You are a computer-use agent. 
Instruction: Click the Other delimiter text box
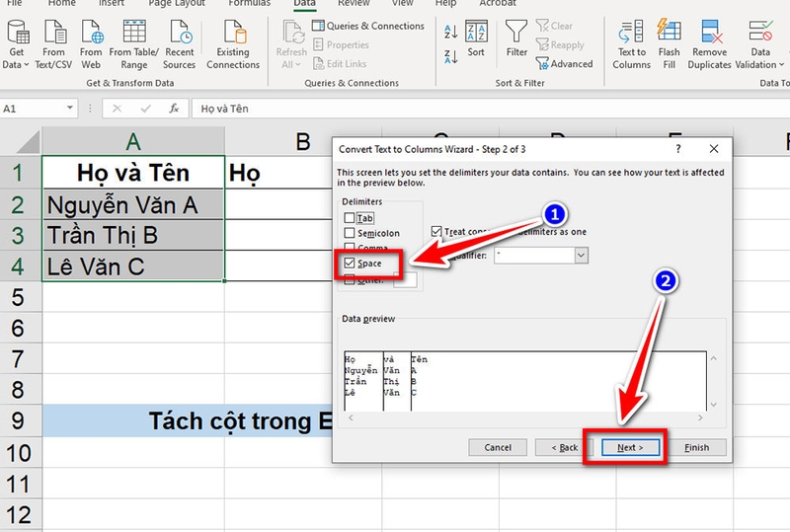pyautogui.click(x=405, y=279)
